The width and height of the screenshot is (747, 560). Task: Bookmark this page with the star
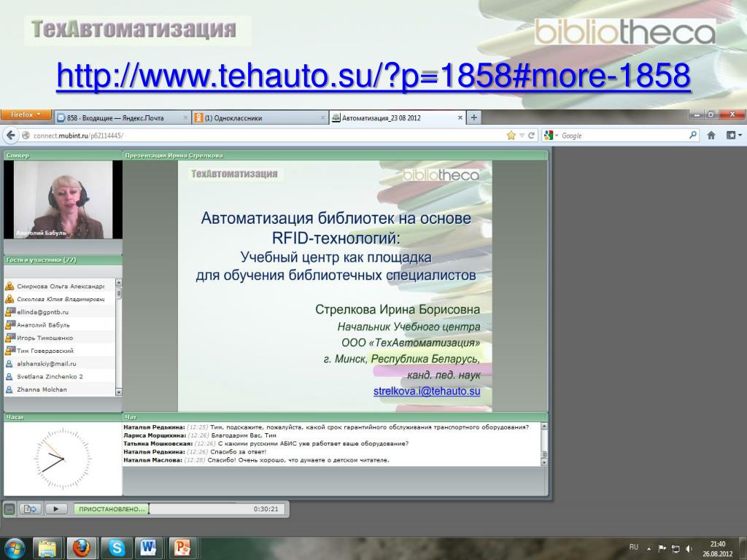pos(511,136)
